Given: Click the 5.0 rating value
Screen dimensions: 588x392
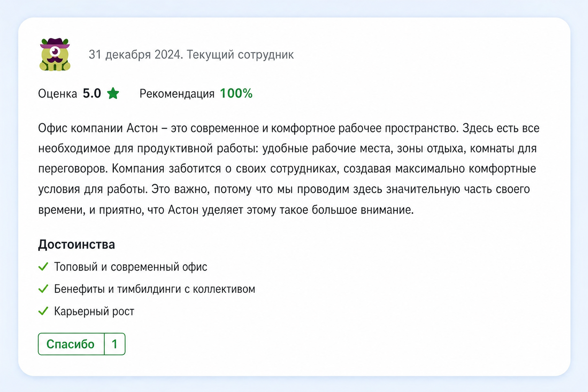Looking at the screenshot, I should pyautogui.click(x=92, y=93).
